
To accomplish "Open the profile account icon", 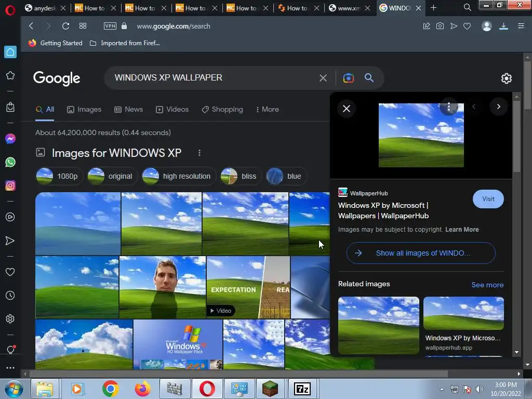I will [487, 26].
